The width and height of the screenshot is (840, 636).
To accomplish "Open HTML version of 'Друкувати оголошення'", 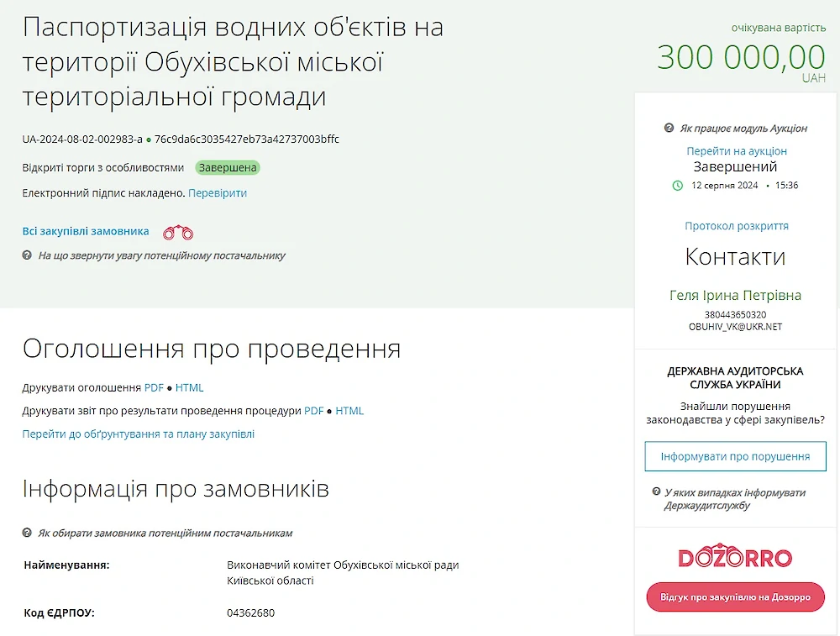I will [x=189, y=388].
